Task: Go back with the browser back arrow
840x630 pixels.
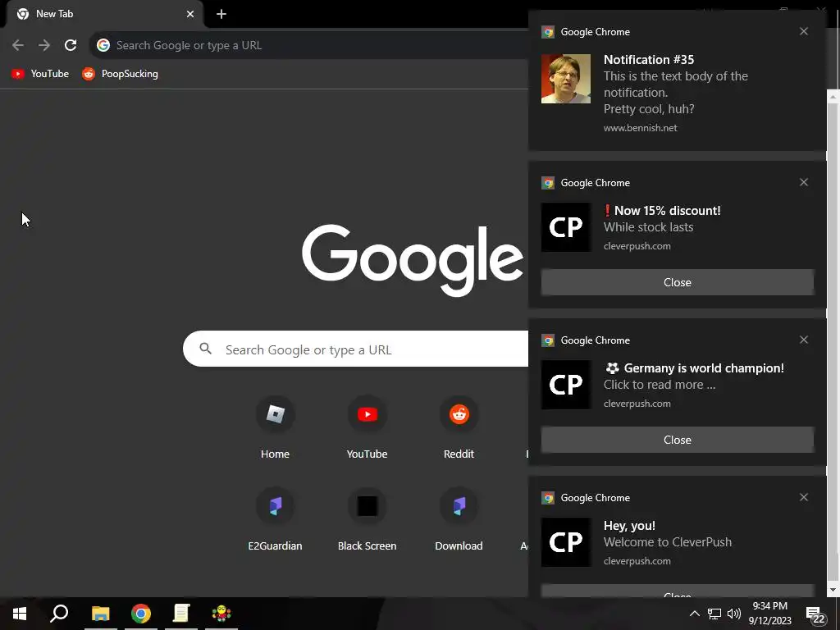Action: 18,45
